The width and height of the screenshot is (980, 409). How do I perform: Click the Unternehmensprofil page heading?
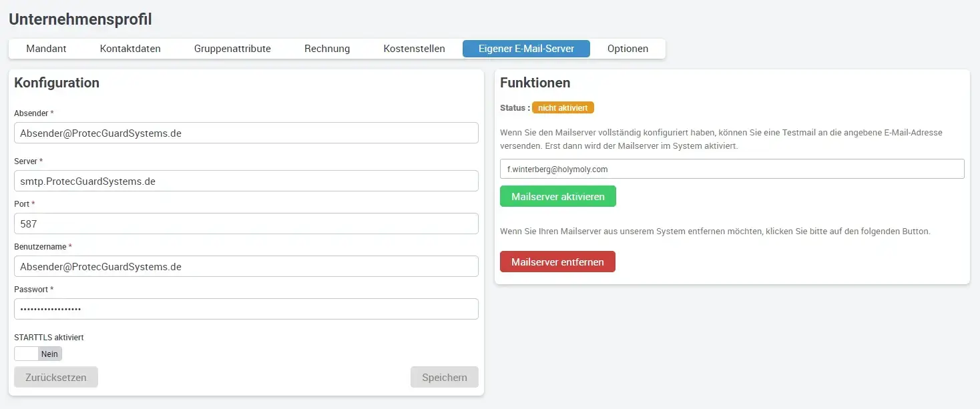[x=80, y=19]
